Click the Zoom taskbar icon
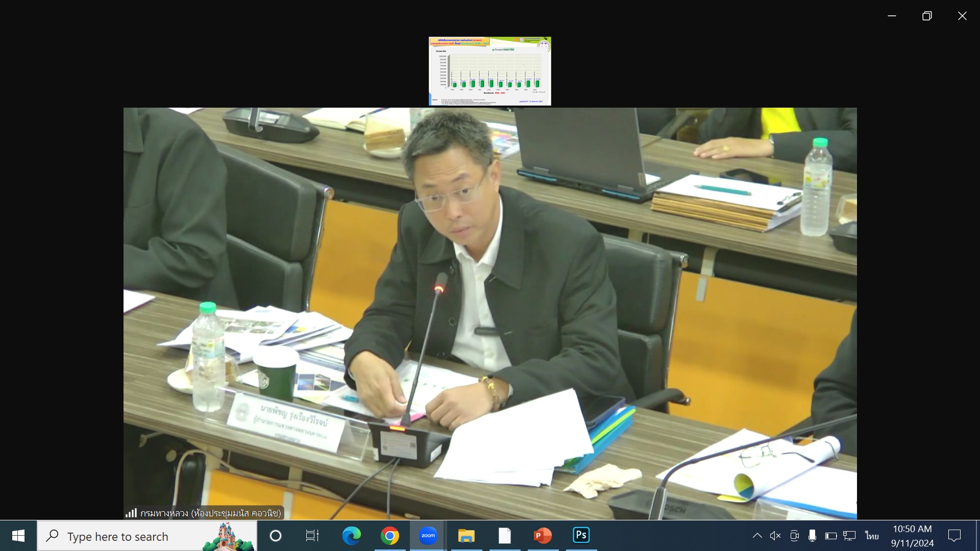The width and height of the screenshot is (980, 551). [x=428, y=536]
